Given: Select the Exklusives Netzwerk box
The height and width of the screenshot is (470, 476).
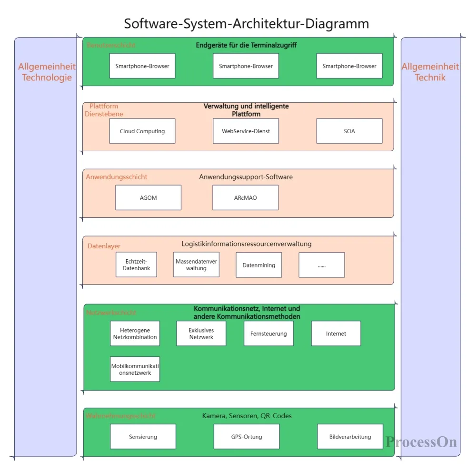Looking at the screenshot, I should tap(201, 333).
